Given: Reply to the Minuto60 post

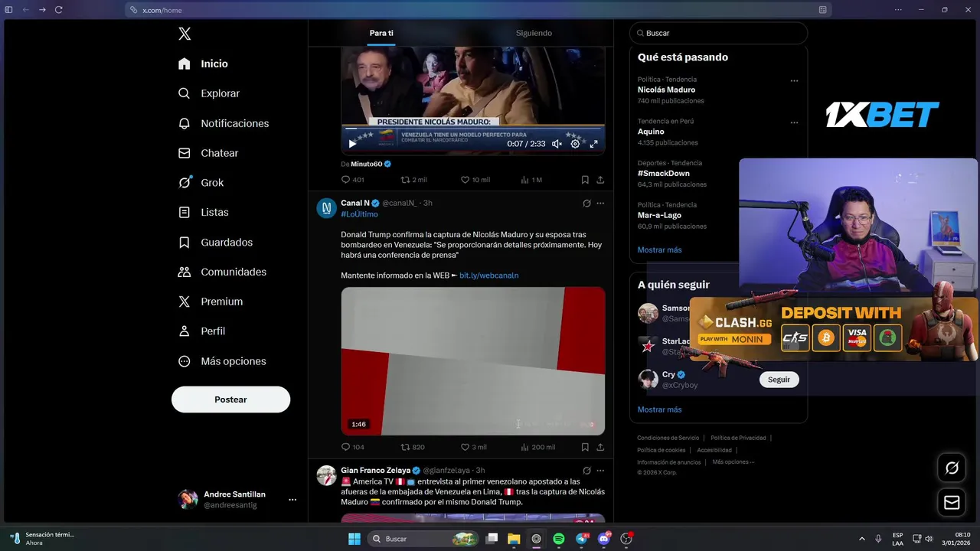Looking at the screenshot, I should (353, 180).
